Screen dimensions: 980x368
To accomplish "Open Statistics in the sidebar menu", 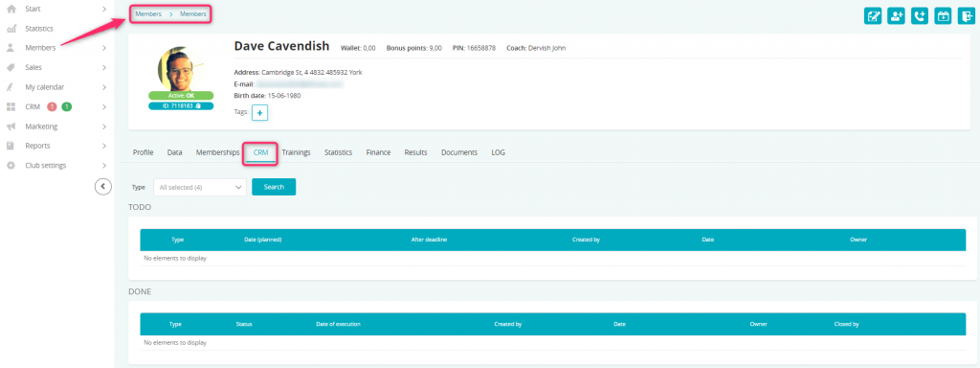I will [x=38, y=29].
